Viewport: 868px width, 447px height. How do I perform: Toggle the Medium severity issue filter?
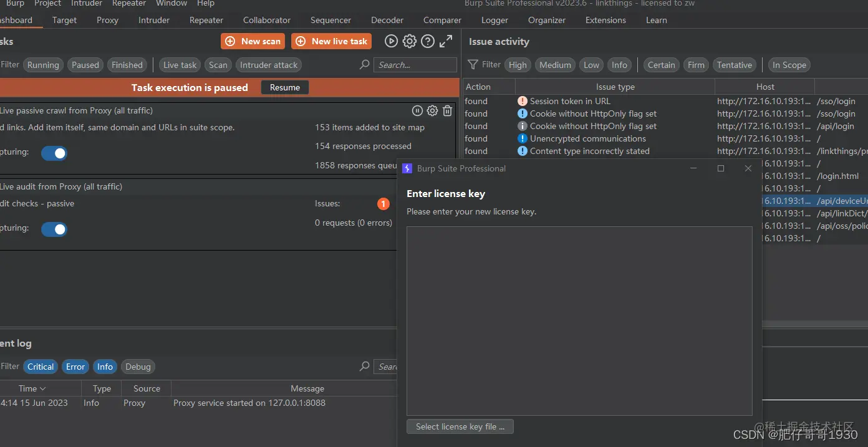[x=555, y=65]
